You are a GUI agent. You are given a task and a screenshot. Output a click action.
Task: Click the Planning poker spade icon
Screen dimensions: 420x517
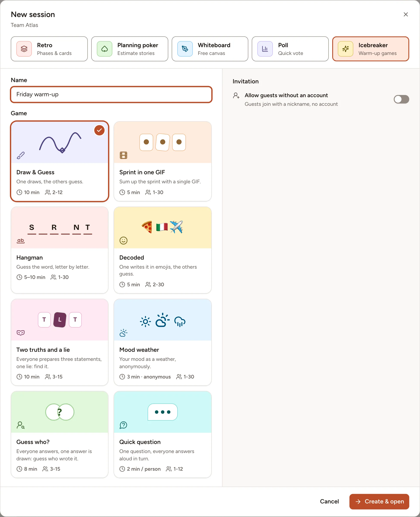pyautogui.click(x=105, y=49)
